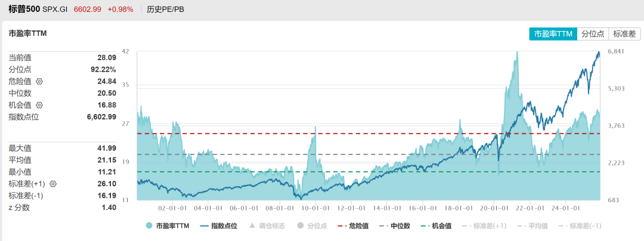The image size is (644, 241).
Task: Toggle the 分位点 gray circle legend icon
Action: [300, 226]
